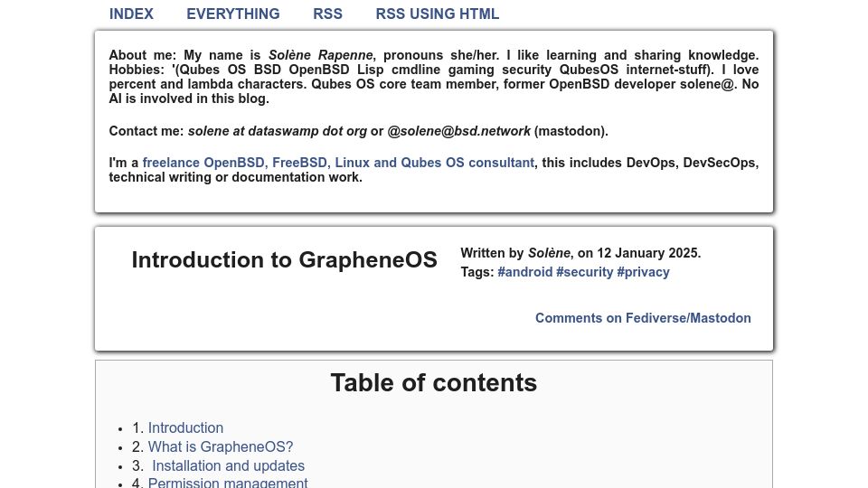Click the mastodon handle @solene@bsd.network

(459, 131)
